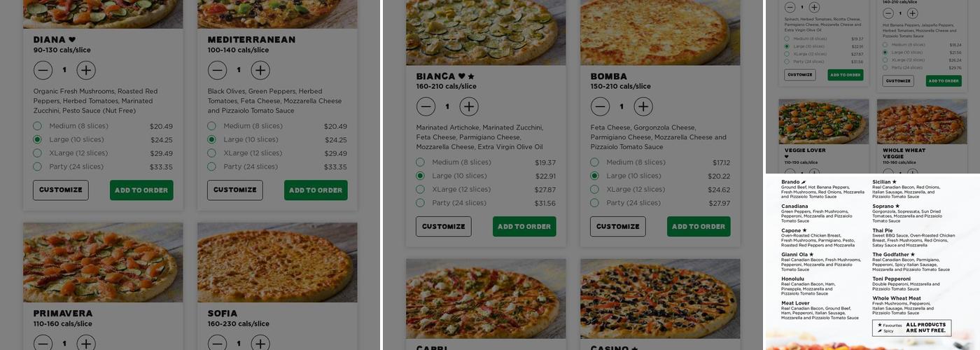Decrease Diana pizza quantity with minus icon
980x350 pixels.
(43, 70)
